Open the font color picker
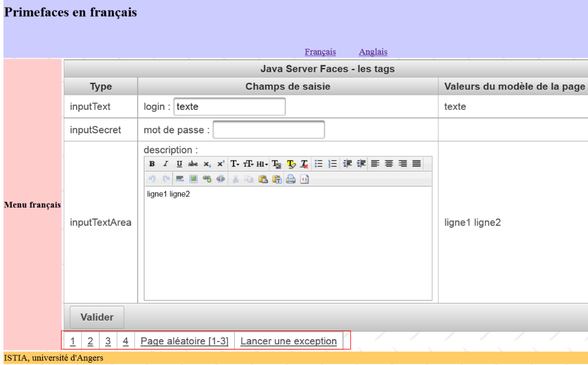Screen dimensions: 588x365 point(276,164)
